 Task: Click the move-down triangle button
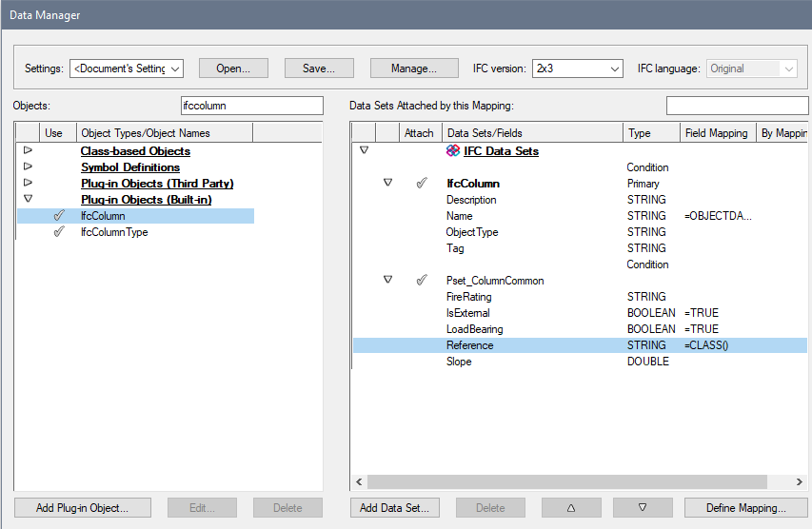tap(643, 508)
